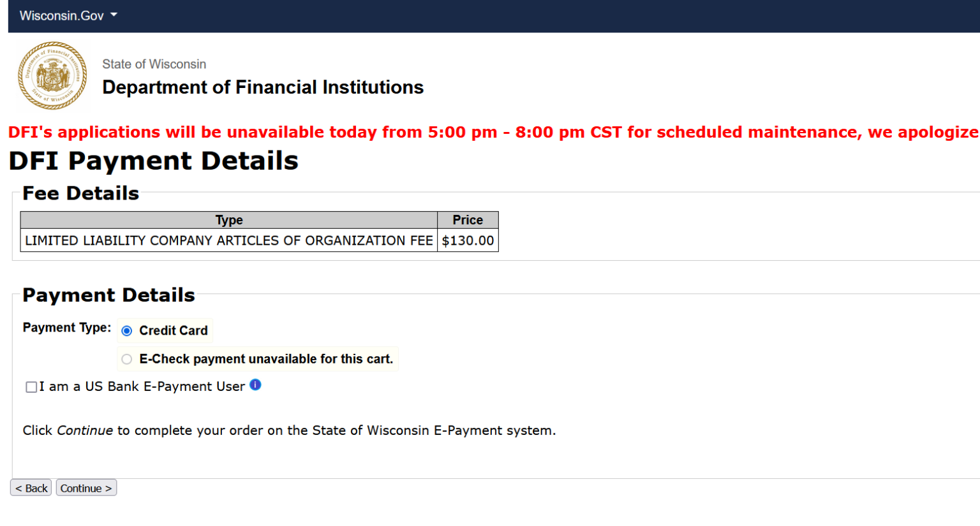Viewport: 980px width, 526px height.
Task: Click the blue info icon near E-Payment User
Action: tap(255, 385)
